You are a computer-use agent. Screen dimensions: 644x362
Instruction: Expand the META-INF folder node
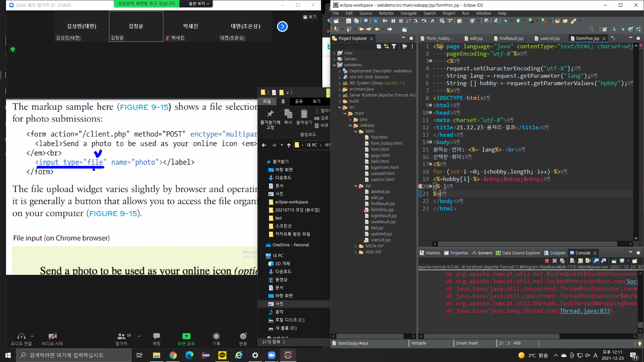pyautogui.click(x=356, y=246)
